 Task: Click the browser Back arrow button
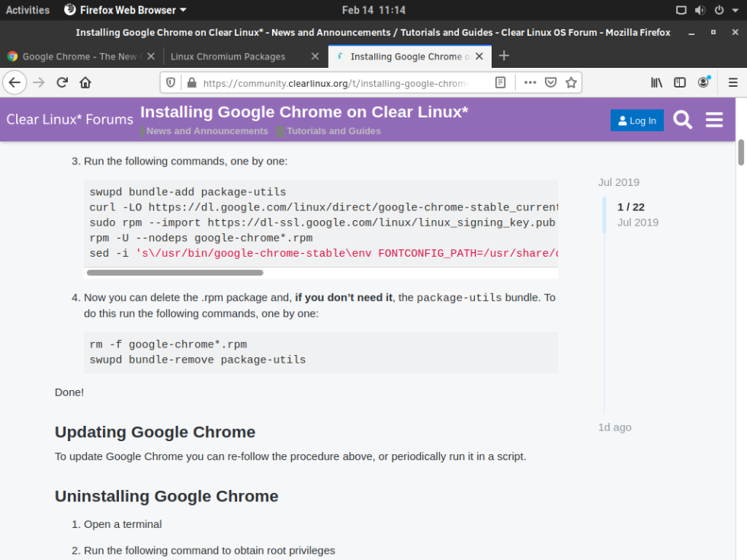(x=14, y=82)
